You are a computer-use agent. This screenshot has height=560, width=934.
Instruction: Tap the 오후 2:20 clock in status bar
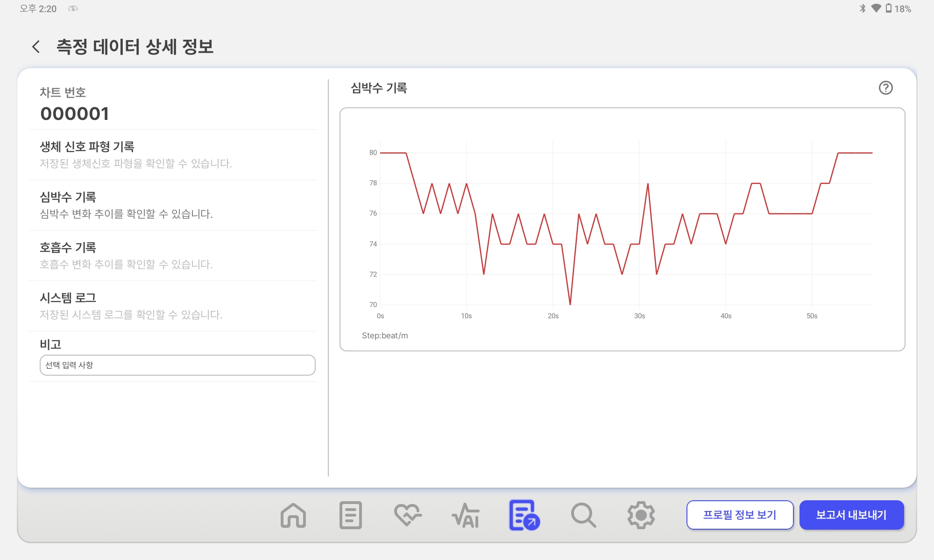(x=38, y=8)
